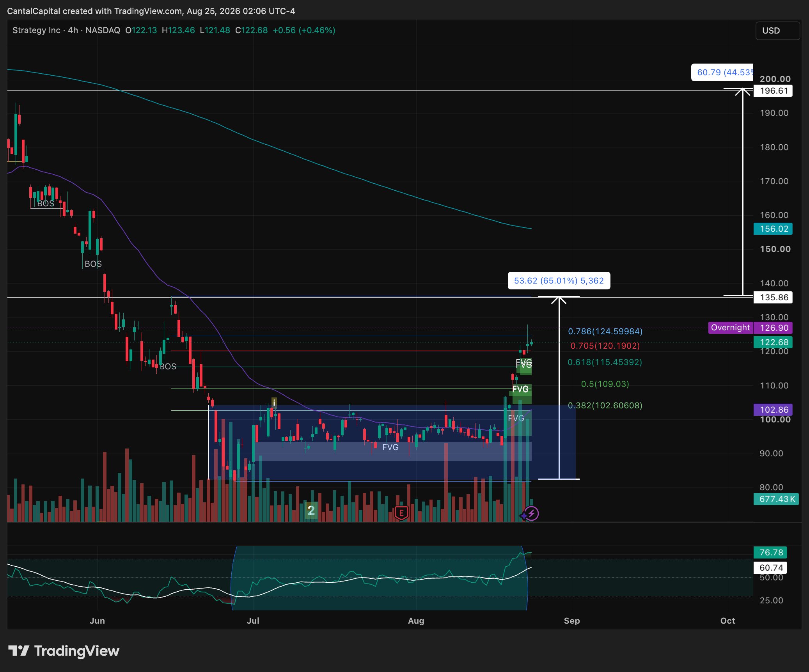Click the 0.5(109.03) Fibonacci label
This screenshot has width=809, height=672.
[605, 384]
